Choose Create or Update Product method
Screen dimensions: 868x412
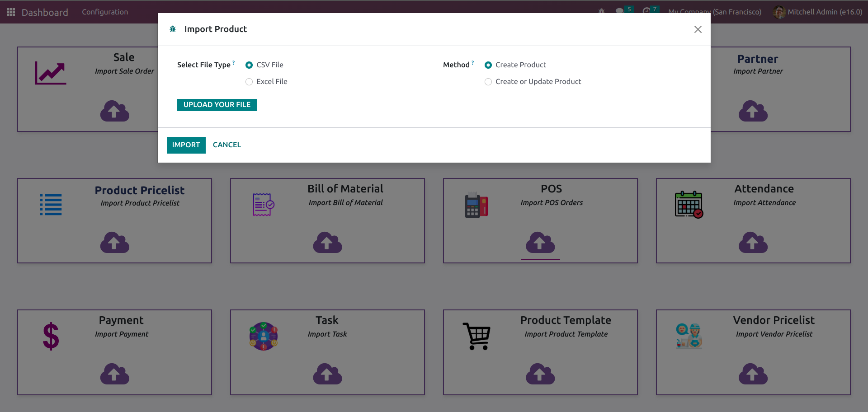tap(488, 82)
